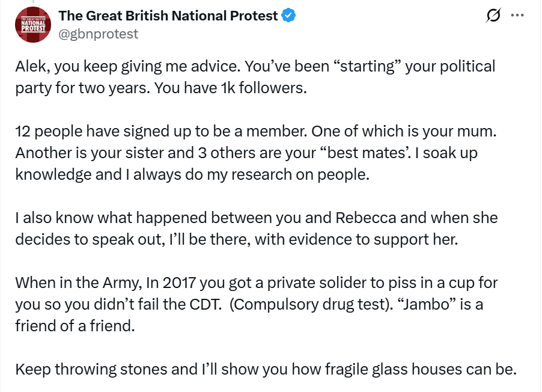Click the word "Alek" starting the post
Viewport: 542px width, 392px height.
tap(29, 66)
